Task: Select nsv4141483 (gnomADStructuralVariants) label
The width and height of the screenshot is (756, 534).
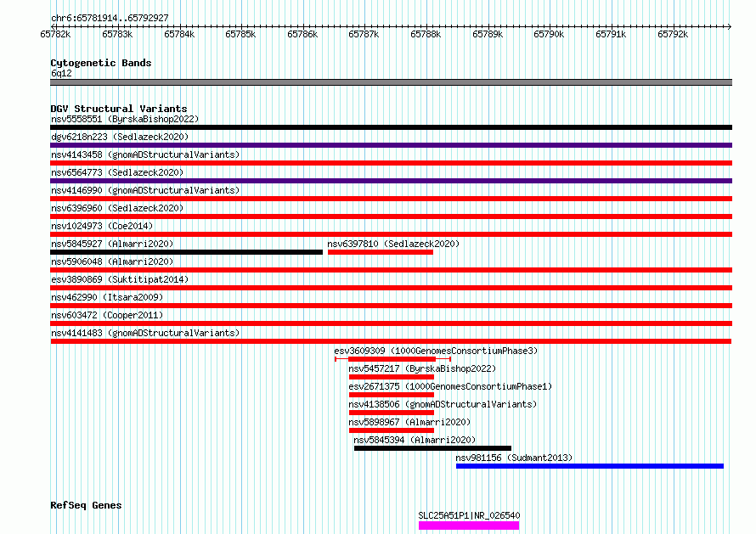Action: coord(145,333)
